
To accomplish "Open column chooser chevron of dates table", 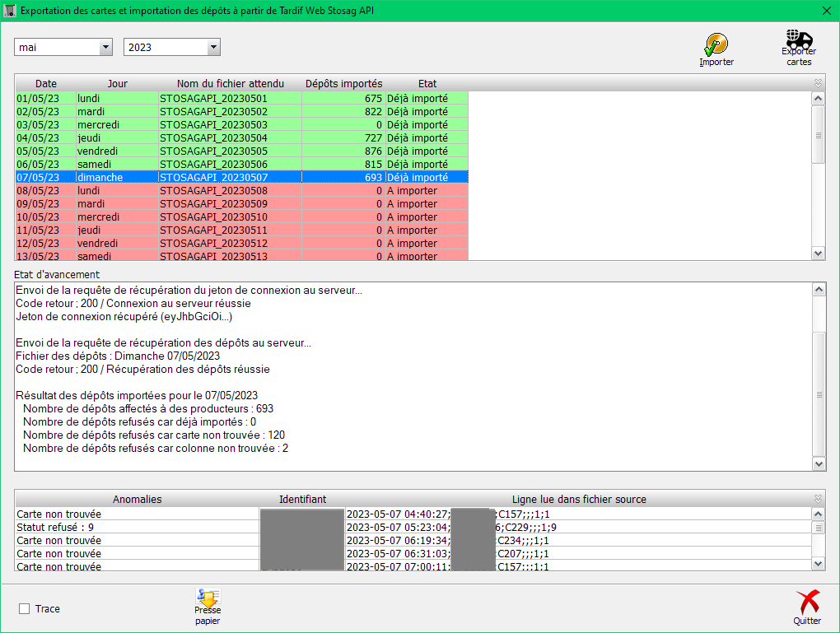I will [818, 83].
